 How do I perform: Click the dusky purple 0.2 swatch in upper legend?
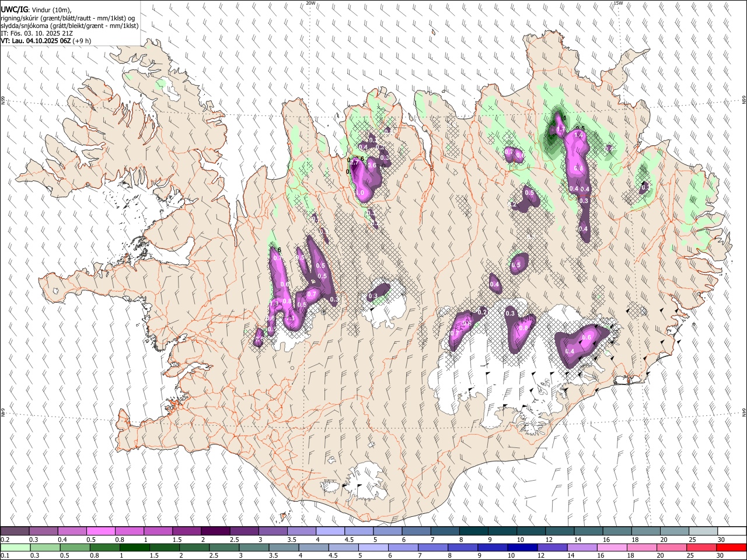point(15,531)
